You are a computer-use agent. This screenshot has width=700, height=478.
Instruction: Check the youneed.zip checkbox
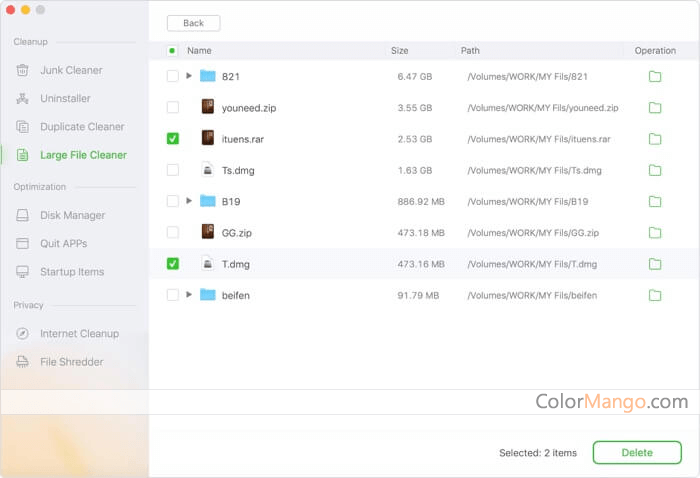click(173, 107)
